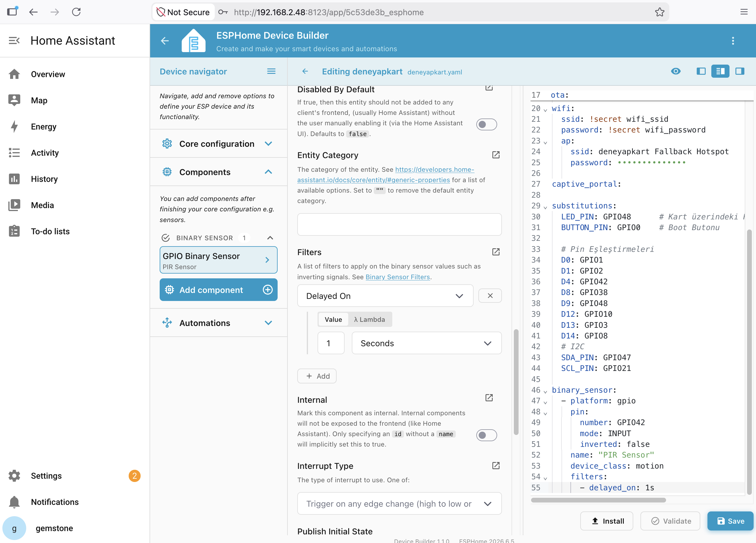
Task: Click the saved password key icon
Action: pyautogui.click(x=223, y=12)
